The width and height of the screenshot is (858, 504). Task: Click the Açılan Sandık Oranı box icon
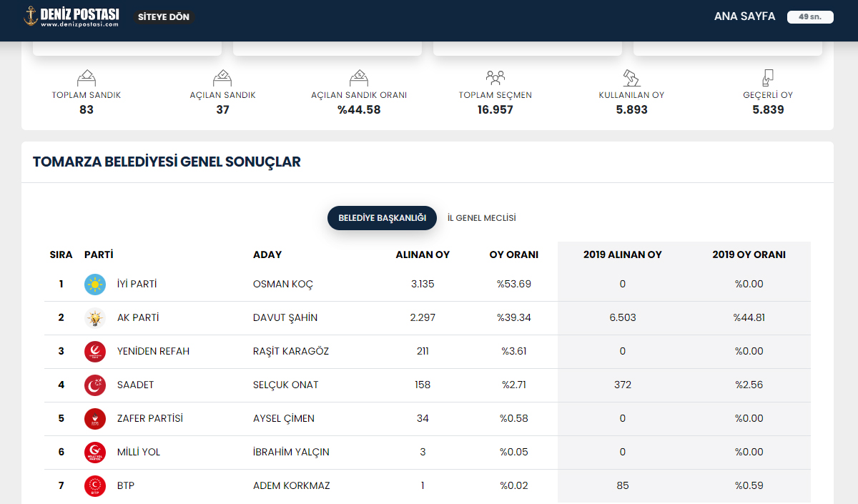tap(359, 77)
